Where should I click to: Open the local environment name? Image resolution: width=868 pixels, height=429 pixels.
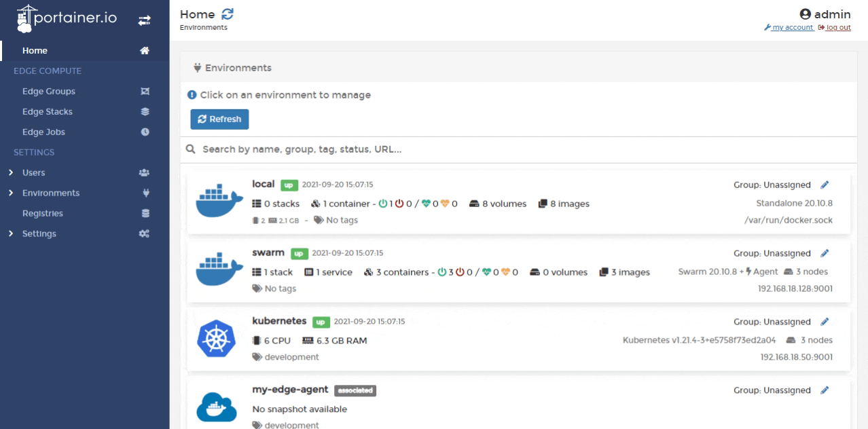[263, 184]
